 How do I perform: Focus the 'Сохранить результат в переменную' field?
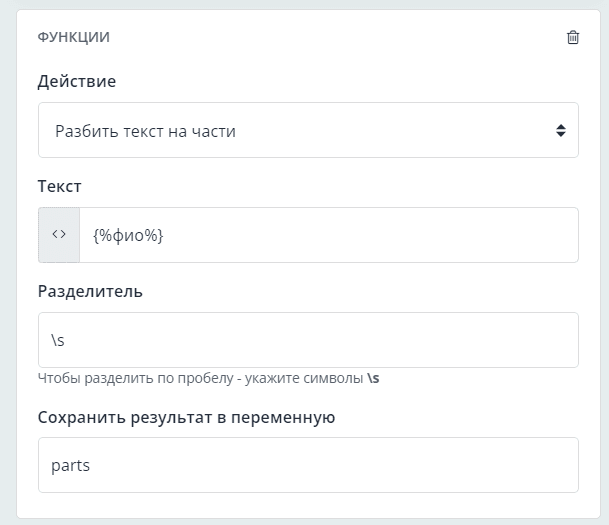[x=308, y=465]
